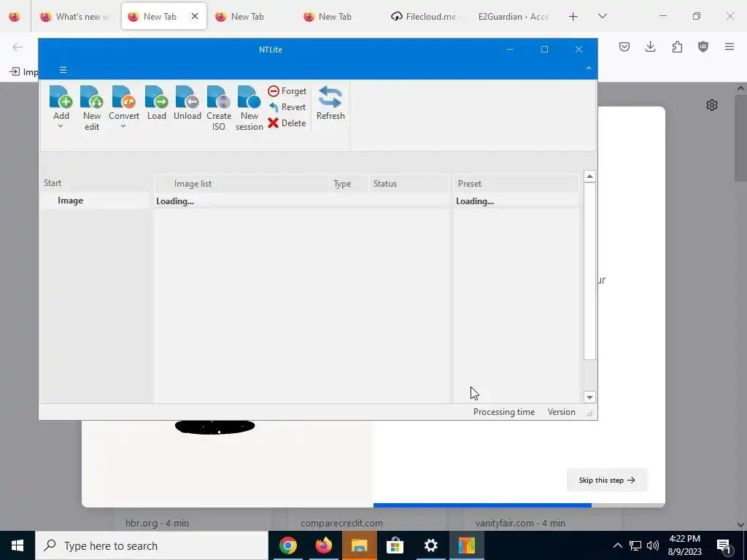This screenshot has width=747, height=560.
Task: Click the Firefox back arrow
Action: 18,47
